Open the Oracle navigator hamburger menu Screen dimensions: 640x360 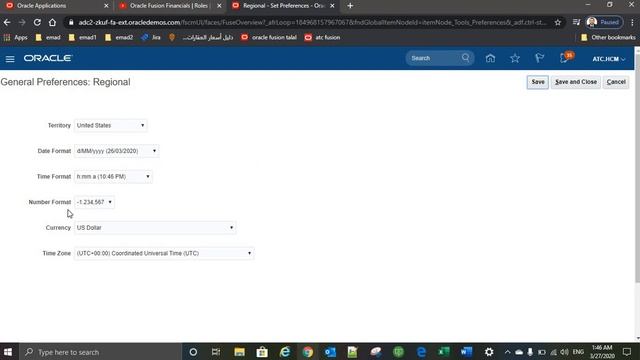[x=10, y=59]
